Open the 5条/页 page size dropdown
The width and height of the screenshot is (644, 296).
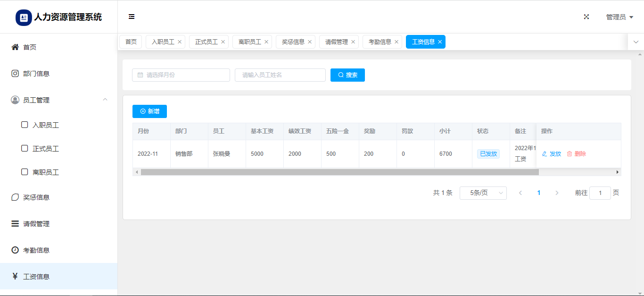pyautogui.click(x=483, y=193)
